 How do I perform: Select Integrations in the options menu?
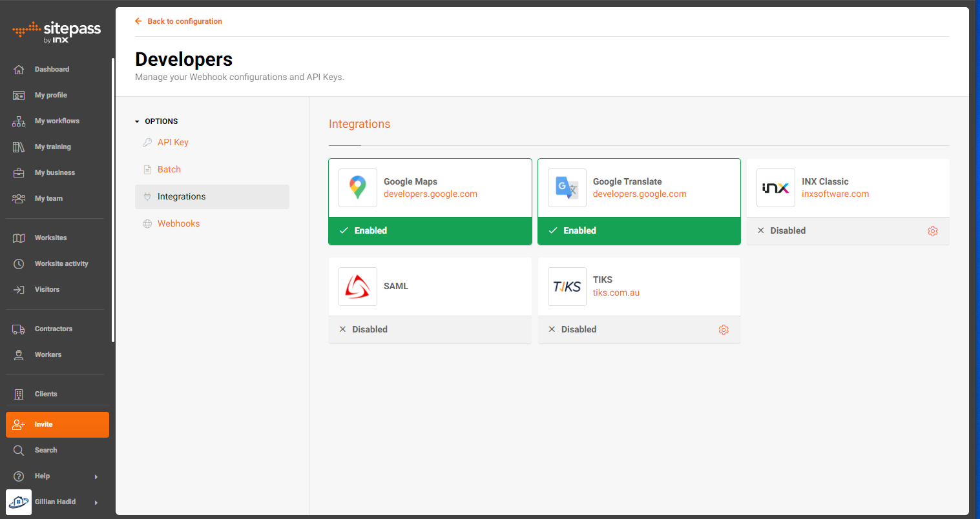(x=182, y=196)
